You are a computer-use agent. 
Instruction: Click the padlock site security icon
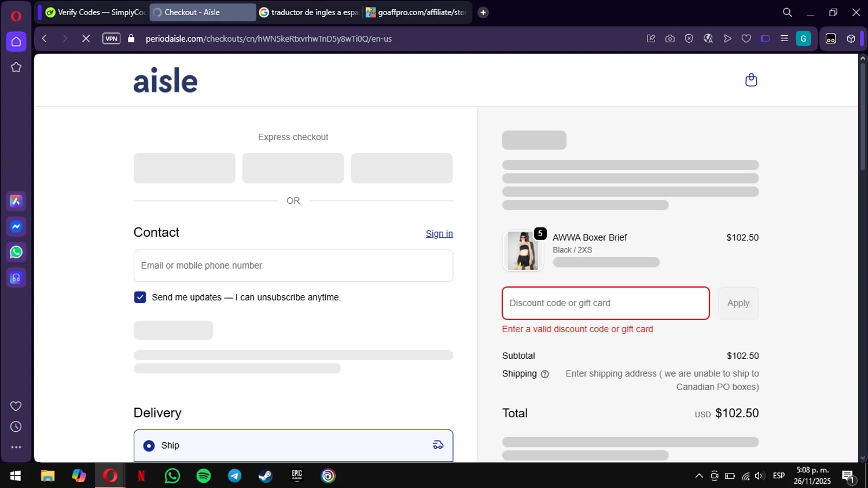(x=131, y=39)
